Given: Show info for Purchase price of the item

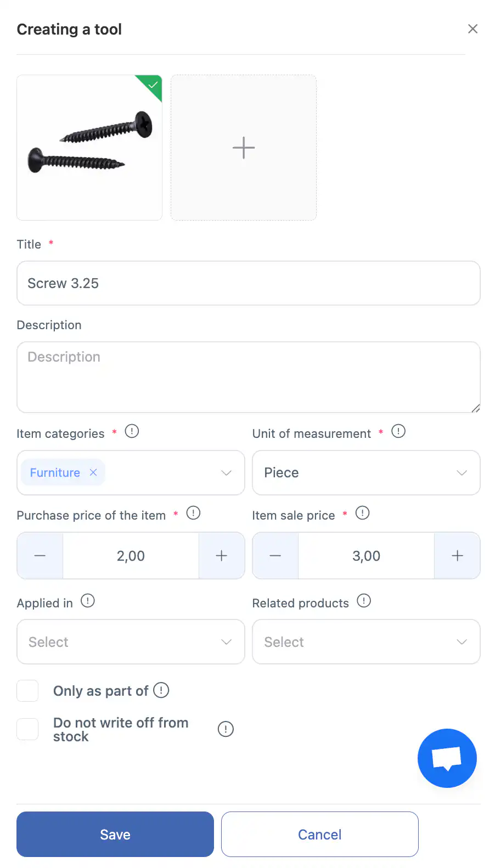Looking at the screenshot, I should coord(193,513).
